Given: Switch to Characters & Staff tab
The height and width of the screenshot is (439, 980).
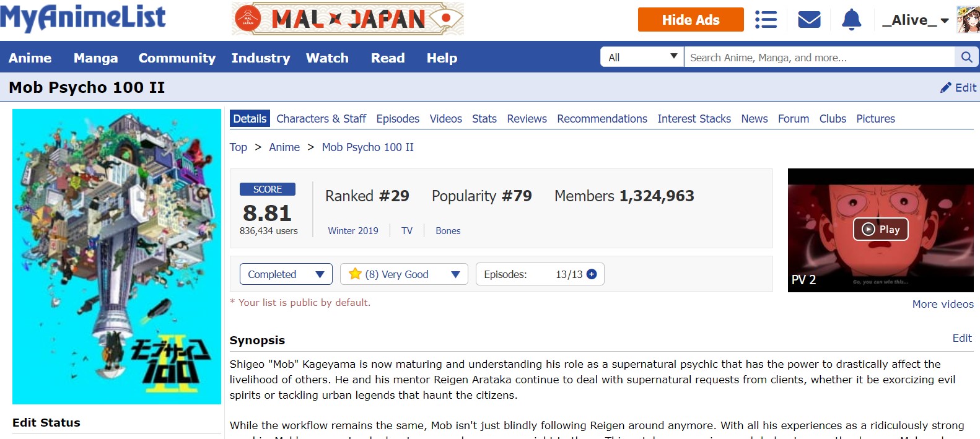Looking at the screenshot, I should click(x=321, y=118).
